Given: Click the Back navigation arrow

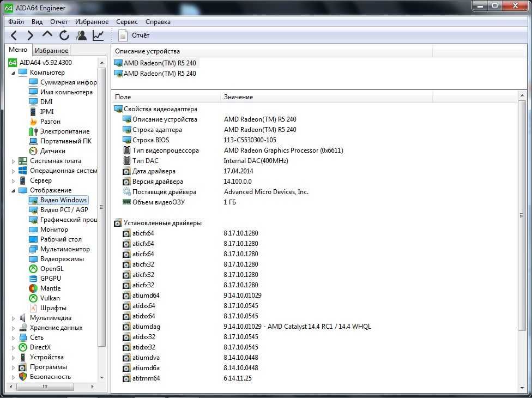Looking at the screenshot, I should coord(14,35).
